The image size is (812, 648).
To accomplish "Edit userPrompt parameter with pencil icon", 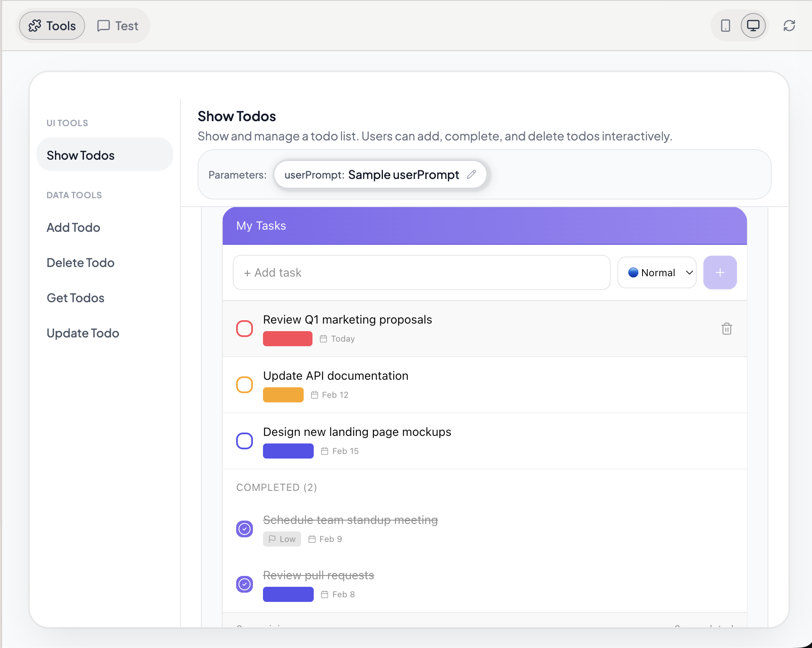I will [471, 174].
